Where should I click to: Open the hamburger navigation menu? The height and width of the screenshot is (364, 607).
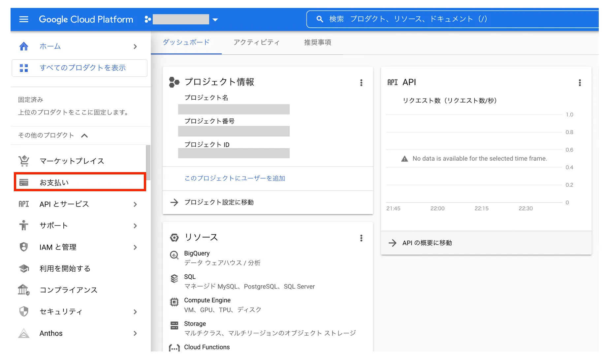click(x=24, y=19)
